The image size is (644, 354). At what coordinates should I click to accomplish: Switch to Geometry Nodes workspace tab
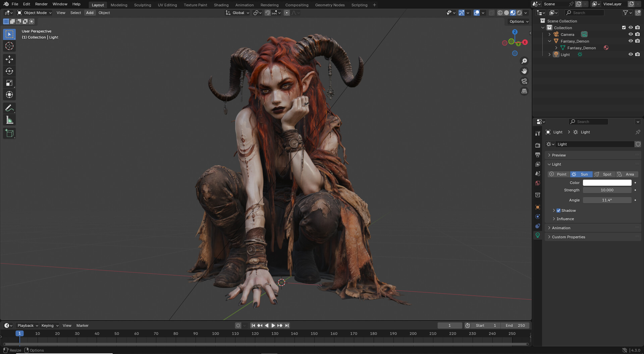pyautogui.click(x=330, y=5)
